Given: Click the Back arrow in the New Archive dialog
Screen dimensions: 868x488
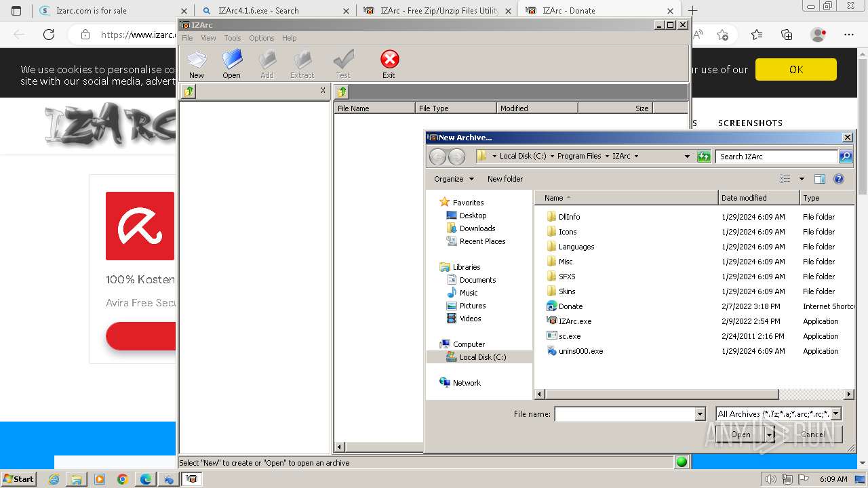Looking at the screenshot, I should pos(438,157).
